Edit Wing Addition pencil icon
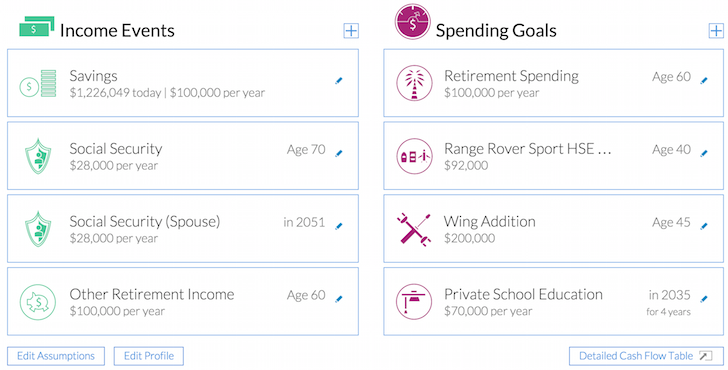The image size is (728, 370). point(704,226)
